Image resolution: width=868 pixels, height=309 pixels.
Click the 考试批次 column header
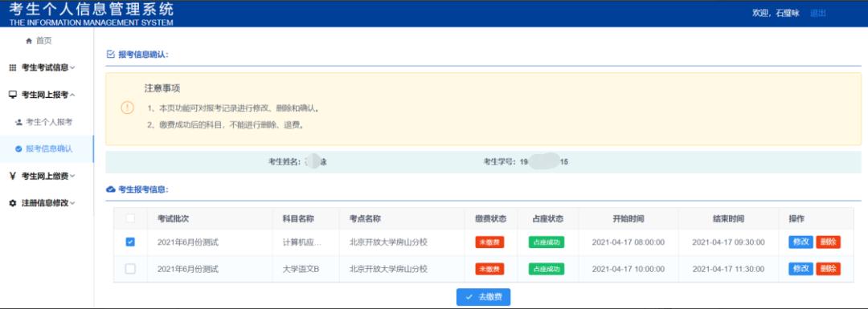(174, 218)
